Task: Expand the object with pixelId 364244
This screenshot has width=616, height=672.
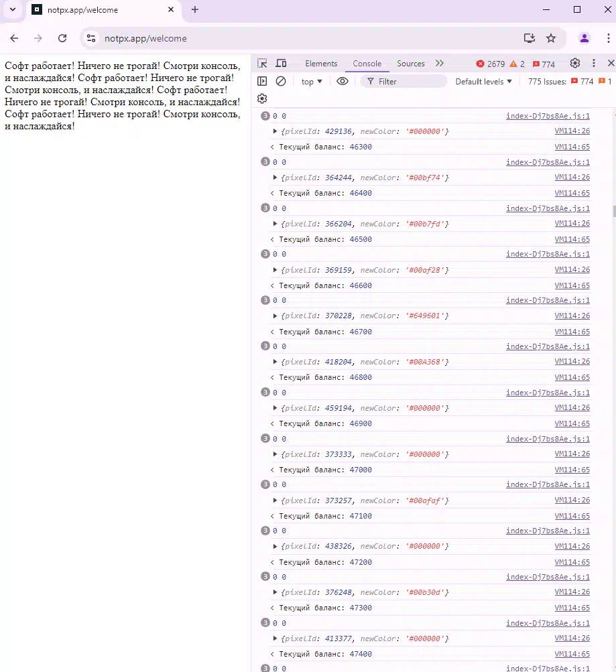Action: 275,178
